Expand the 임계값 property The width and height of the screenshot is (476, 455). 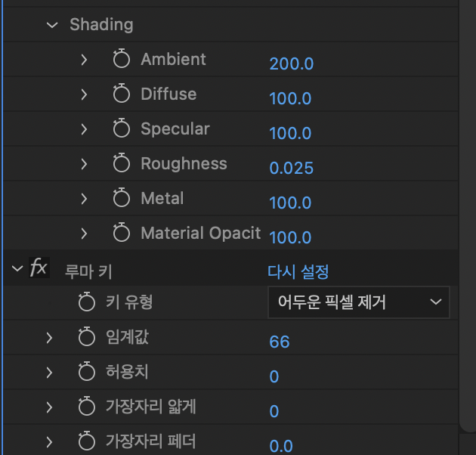pyautogui.click(x=49, y=338)
